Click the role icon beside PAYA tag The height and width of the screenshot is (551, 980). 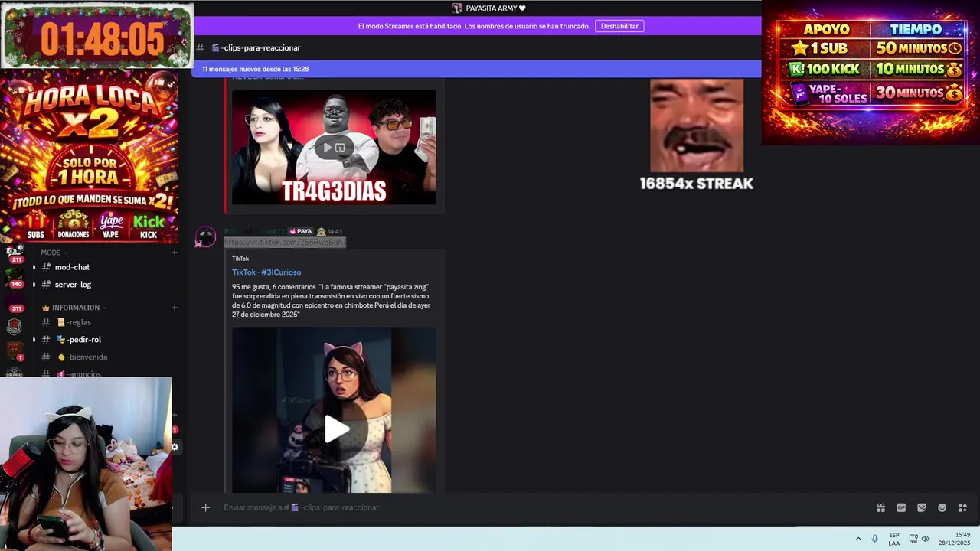(x=322, y=231)
